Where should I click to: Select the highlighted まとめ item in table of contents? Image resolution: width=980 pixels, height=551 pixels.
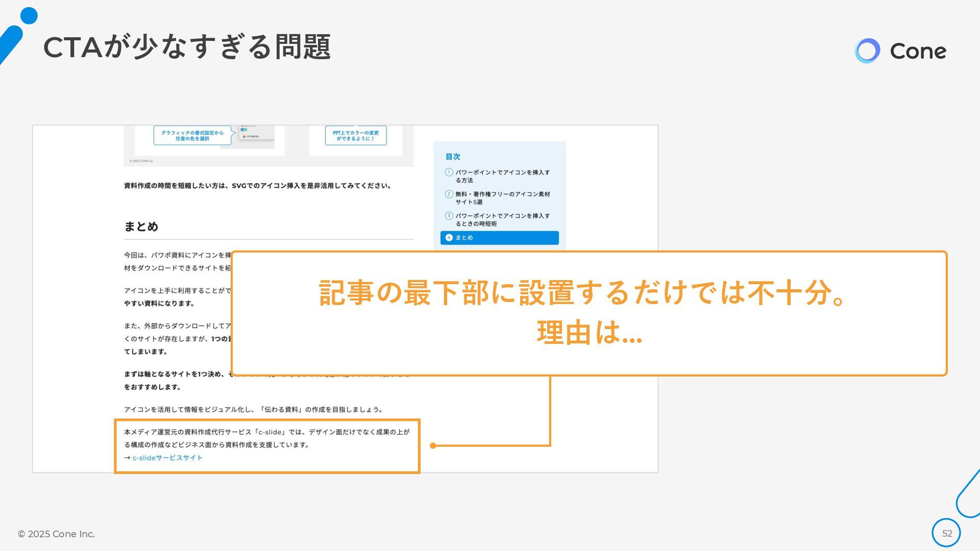pos(499,238)
